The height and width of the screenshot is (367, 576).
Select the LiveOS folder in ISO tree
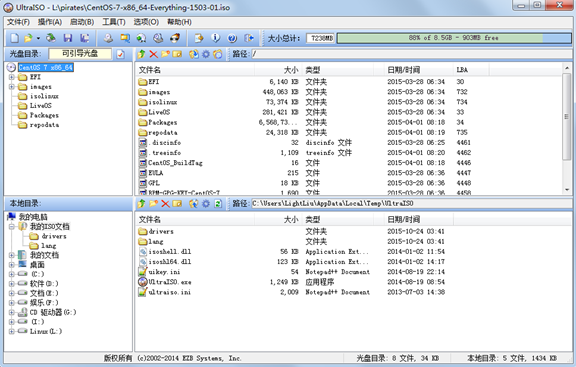click(x=40, y=106)
